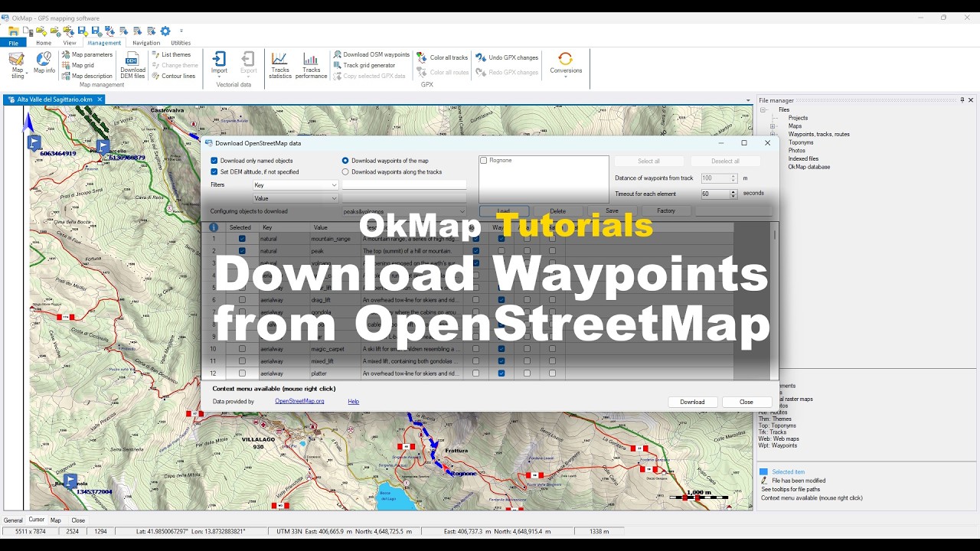The image size is (980, 551).
Task: Click Color all tracks
Action: (443, 57)
